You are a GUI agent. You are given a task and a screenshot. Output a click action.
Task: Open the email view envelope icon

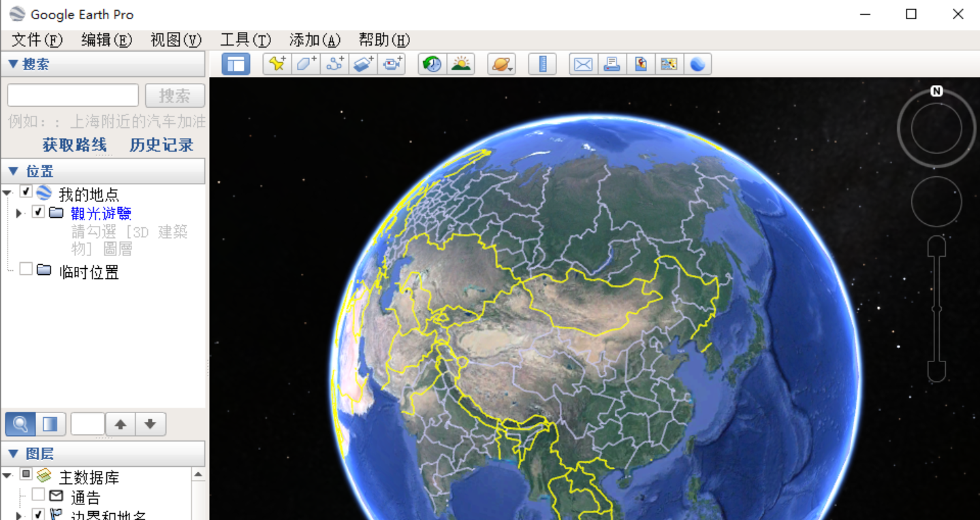(583, 64)
